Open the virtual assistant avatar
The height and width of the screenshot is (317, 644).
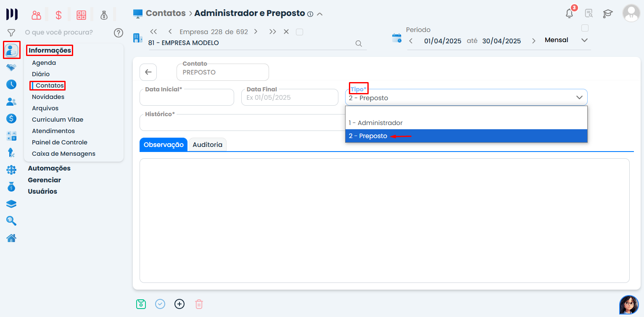click(629, 305)
